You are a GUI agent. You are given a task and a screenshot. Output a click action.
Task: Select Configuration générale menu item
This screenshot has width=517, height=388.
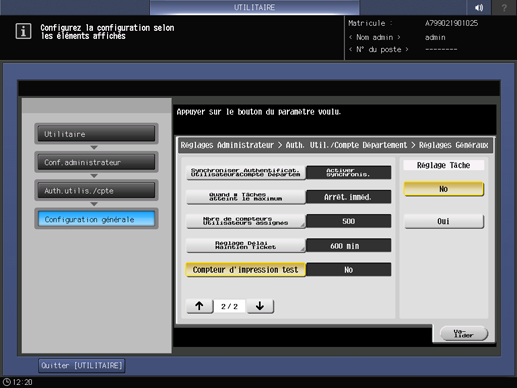[x=96, y=219]
